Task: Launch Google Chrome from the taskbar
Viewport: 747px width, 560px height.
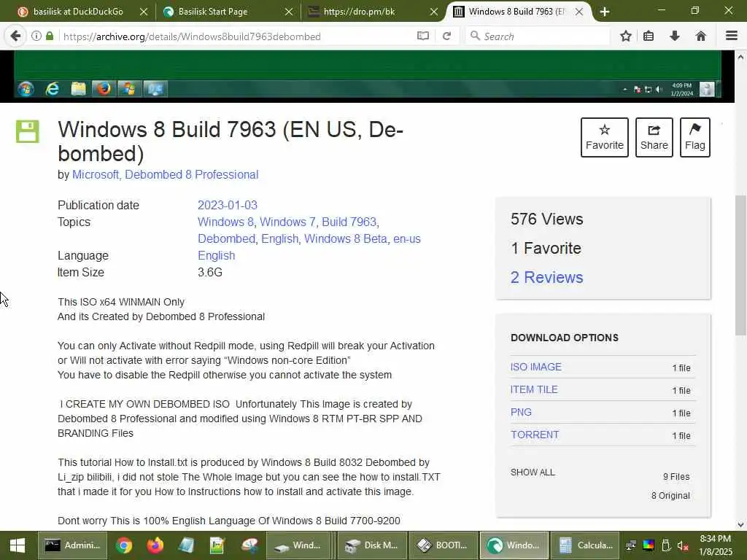Action: point(123,545)
